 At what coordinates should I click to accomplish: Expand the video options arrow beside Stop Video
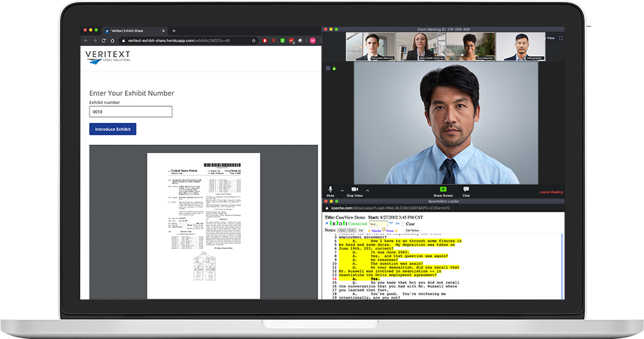click(368, 190)
